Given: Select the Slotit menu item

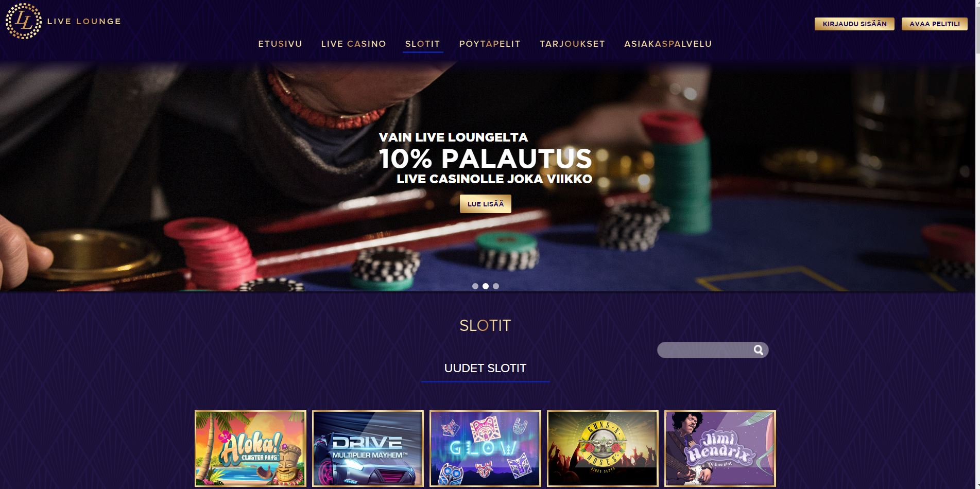Looking at the screenshot, I should [422, 44].
